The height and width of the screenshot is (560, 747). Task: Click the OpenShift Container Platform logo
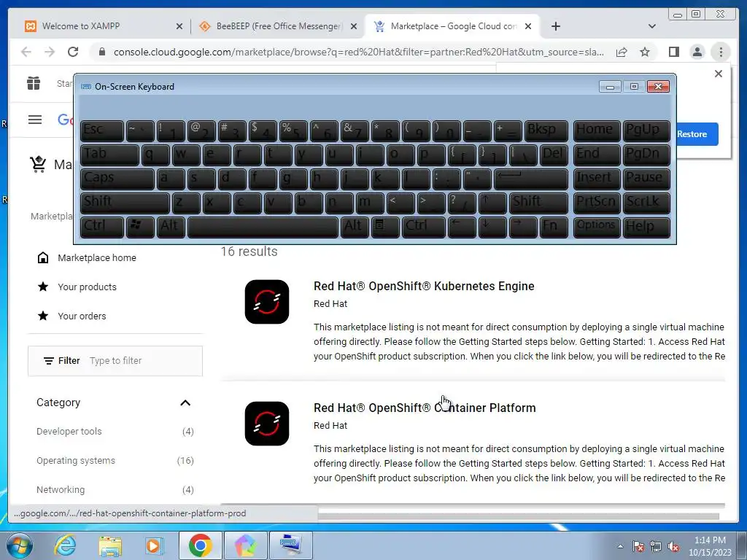pyautogui.click(x=267, y=424)
